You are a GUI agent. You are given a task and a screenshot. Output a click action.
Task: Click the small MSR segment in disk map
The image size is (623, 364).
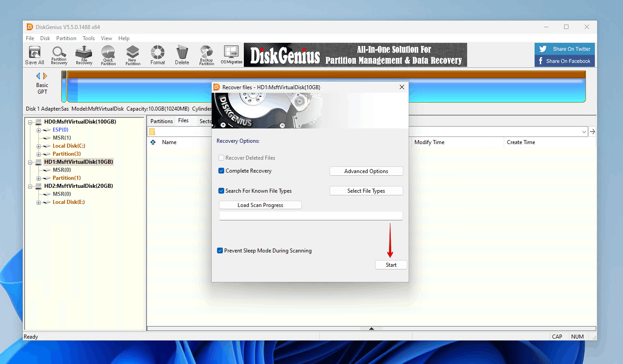pyautogui.click(x=64, y=87)
